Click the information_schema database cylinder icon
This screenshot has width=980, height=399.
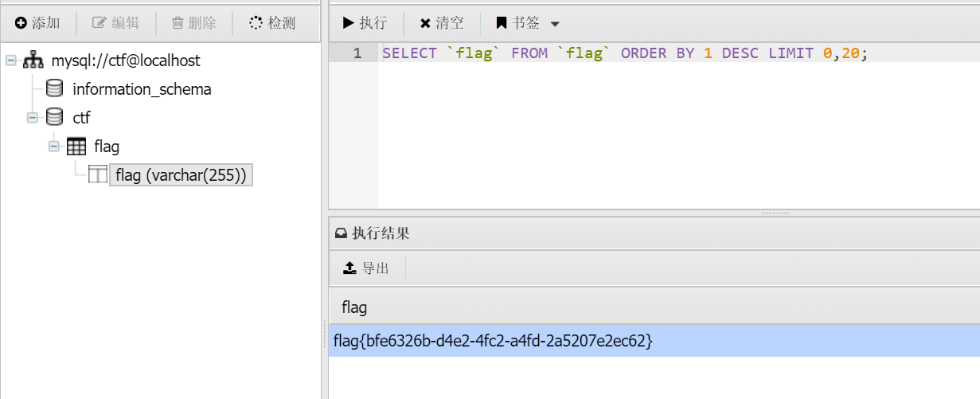[54, 88]
